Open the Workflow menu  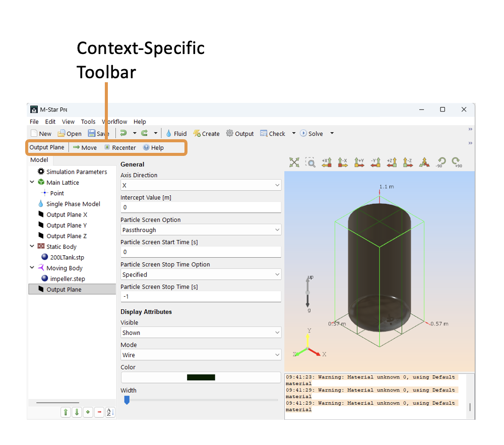coord(114,122)
